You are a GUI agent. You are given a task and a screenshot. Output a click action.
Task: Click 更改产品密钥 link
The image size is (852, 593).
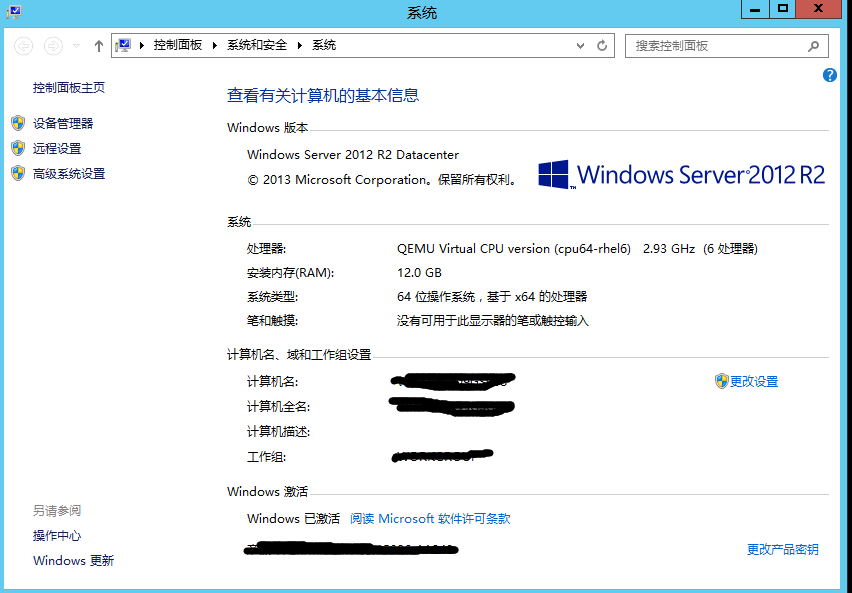[x=782, y=550]
